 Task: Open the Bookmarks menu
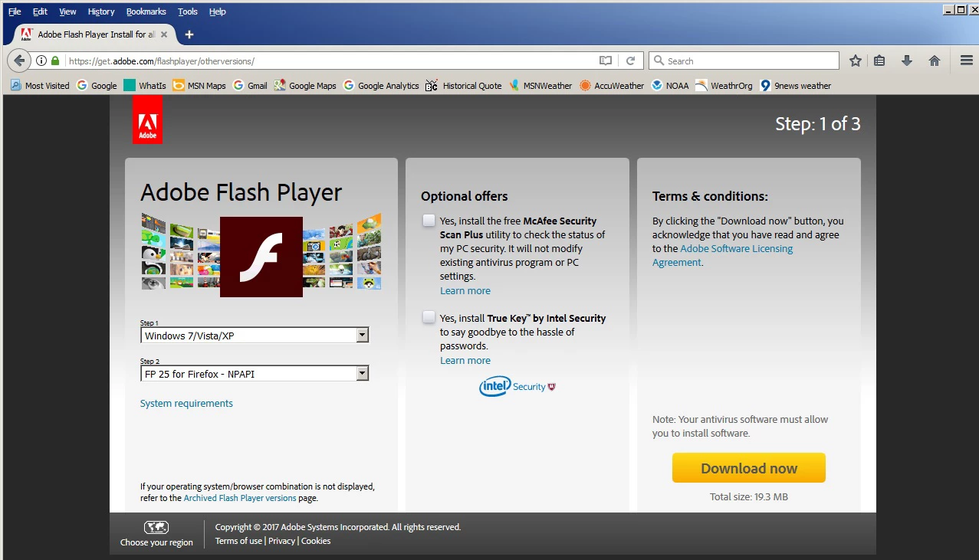146,11
